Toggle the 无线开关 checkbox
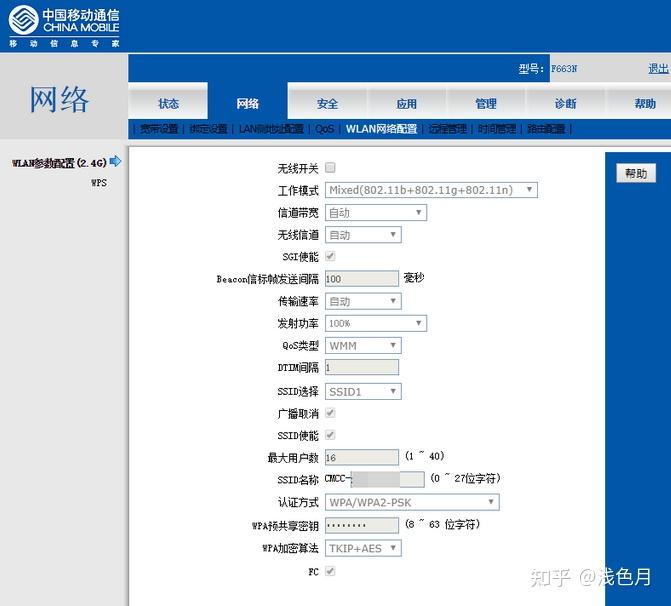This screenshot has width=671, height=606. (x=330, y=167)
